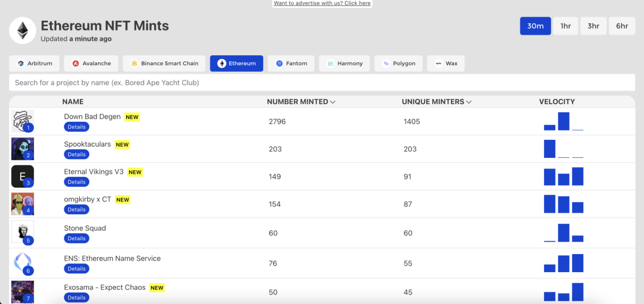Viewport: 644px width, 304px height.
Task: Set the time range to 3hr
Action: 593,26
